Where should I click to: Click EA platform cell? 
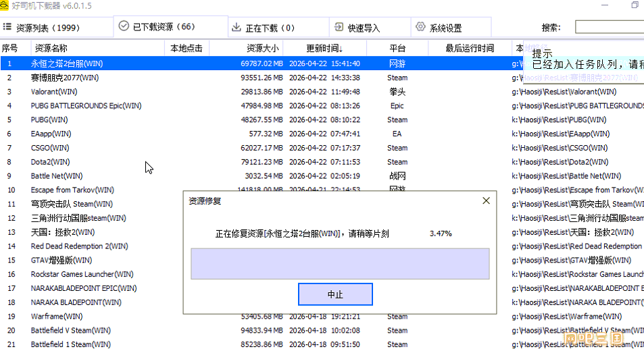point(397,134)
